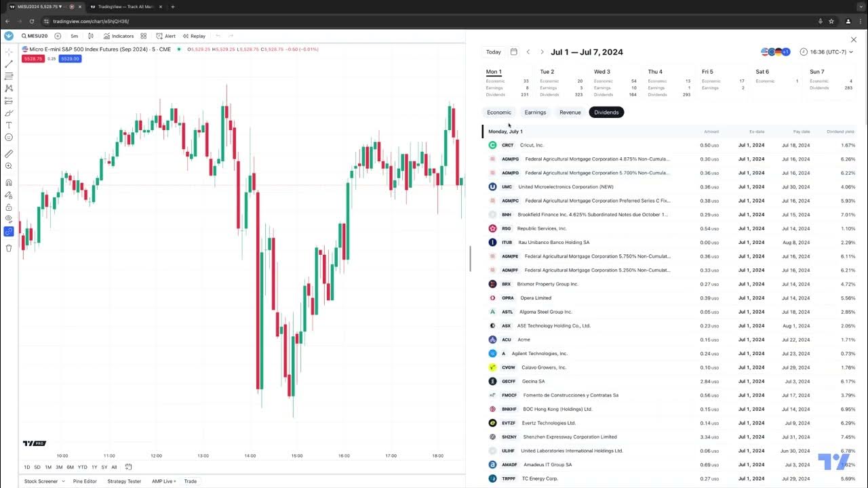The width and height of the screenshot is (868, 488).
Task: Switch to the Revenue filter
Action: coord(570,113)
